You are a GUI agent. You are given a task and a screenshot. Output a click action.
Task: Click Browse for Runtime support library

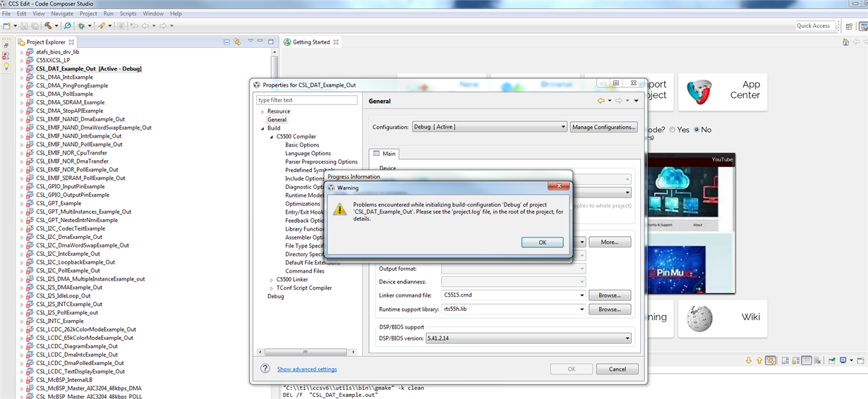610,309
